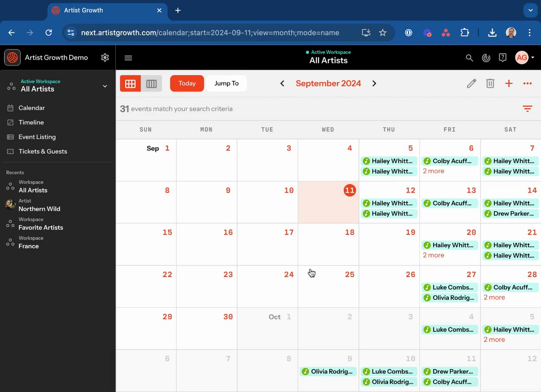Close the Artist Growth browser tab
This screenshot has width=541, height=392.
[x=159, y=11]
